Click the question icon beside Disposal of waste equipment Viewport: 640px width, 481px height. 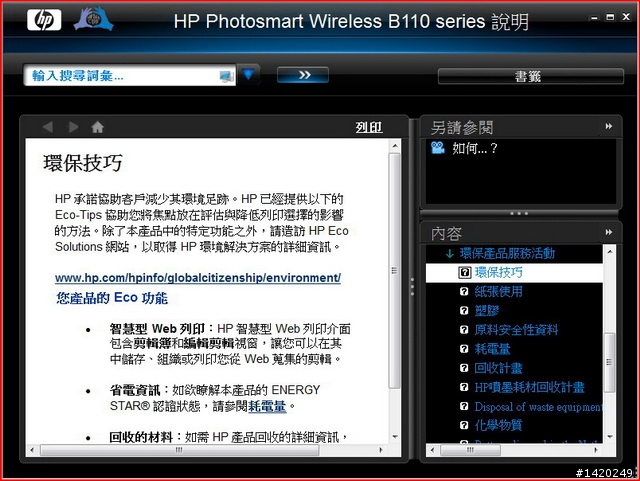(x=464, y=406)
